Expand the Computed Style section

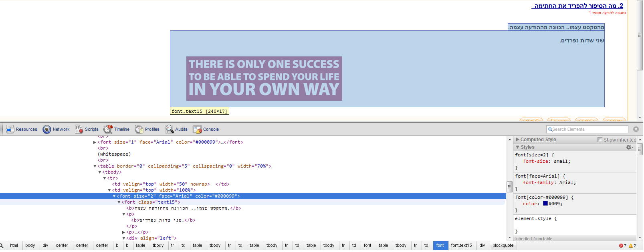[x=518, y=140]
